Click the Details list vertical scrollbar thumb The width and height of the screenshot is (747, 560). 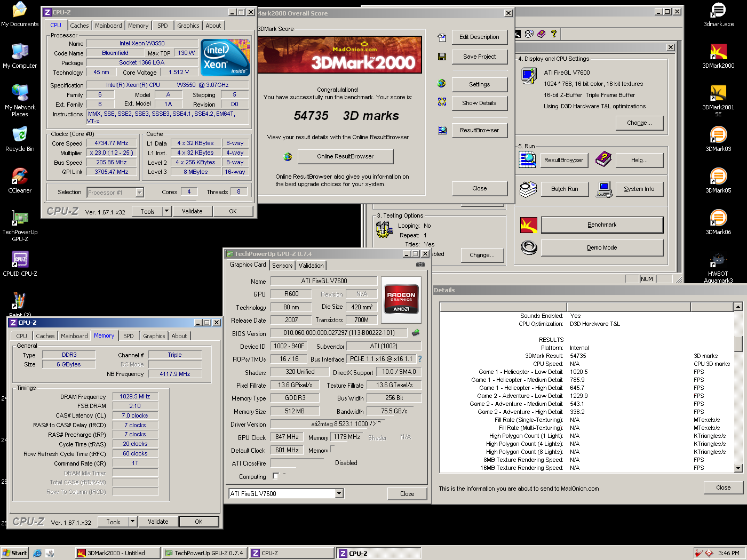[738, 344]
